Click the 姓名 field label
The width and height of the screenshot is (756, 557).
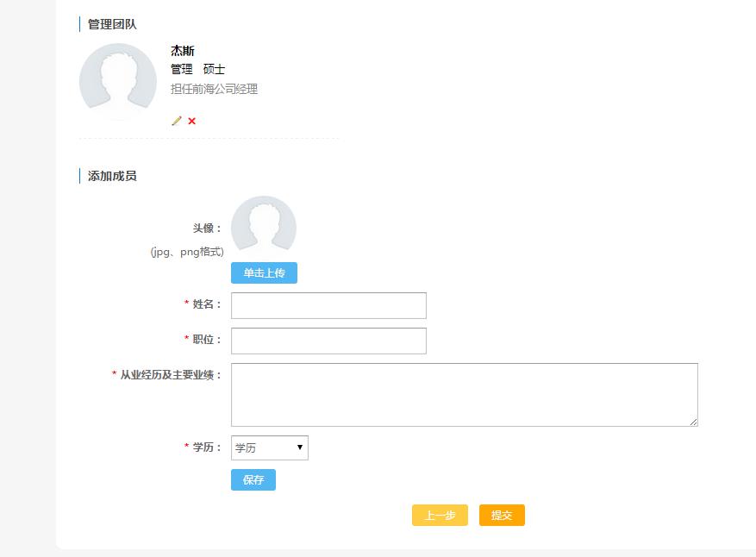(x=206, y=304)
